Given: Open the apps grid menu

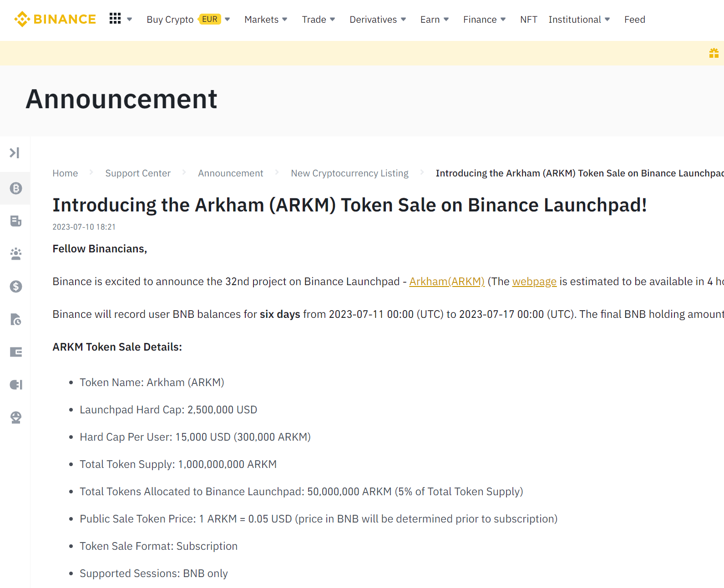Looking at the screenshot, I should [x=115, y=19].
